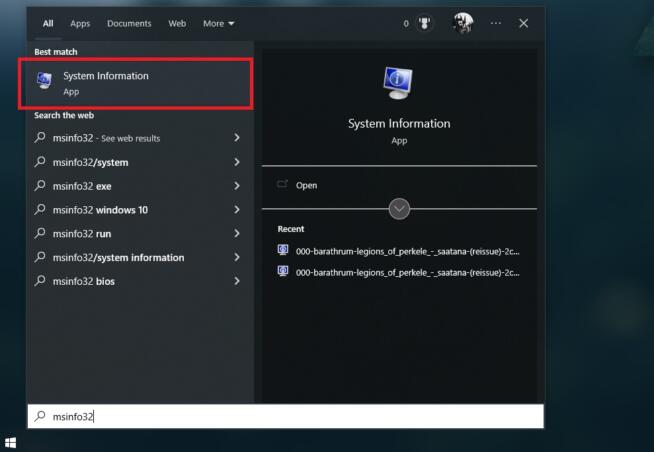Open the user account avatar

coord(463,23)
